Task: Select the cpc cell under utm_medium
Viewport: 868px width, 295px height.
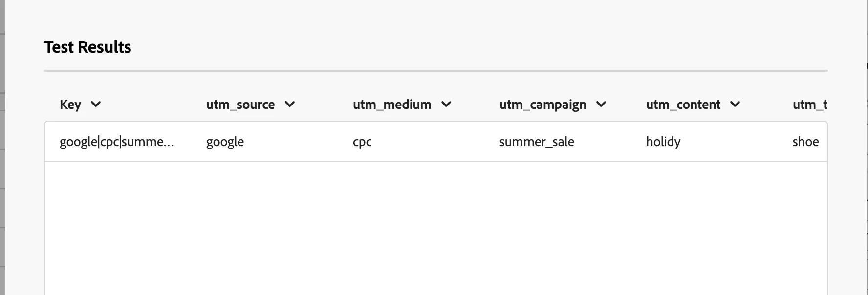Action: (x=362, y=141)
